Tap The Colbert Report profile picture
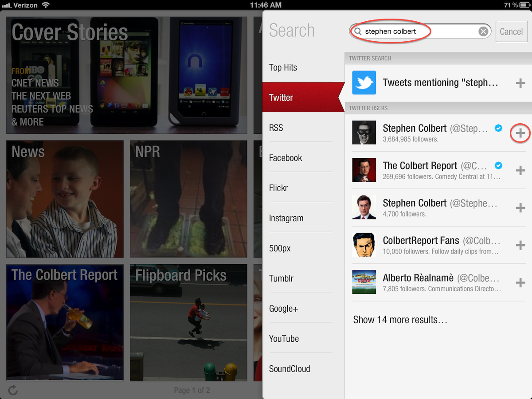Screen dimensions: 532x399 pos(364,170)
